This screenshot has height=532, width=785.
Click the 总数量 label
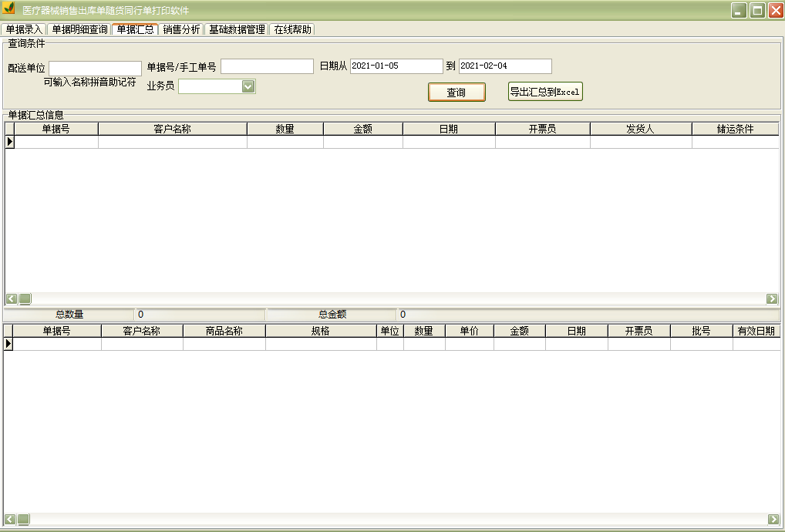click(69, 315)
